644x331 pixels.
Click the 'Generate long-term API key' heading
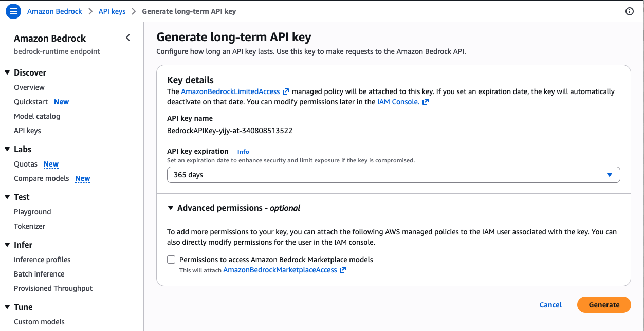tap(234, 37)
